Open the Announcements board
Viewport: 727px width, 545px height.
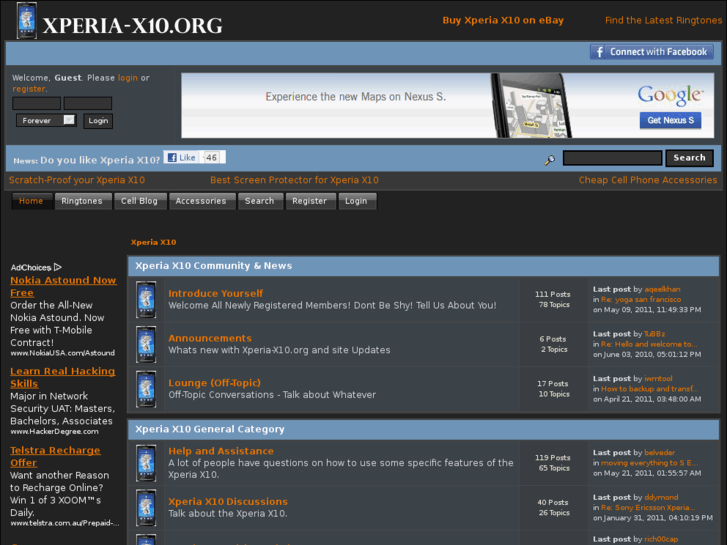pyautogui.click(x=210, y=338)
